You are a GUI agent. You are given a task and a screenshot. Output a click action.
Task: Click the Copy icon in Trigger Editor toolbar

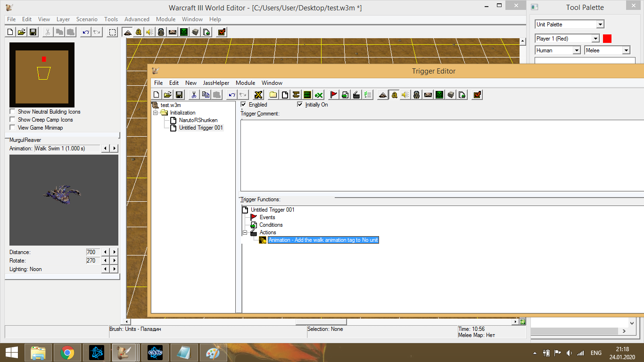(206, 95)
